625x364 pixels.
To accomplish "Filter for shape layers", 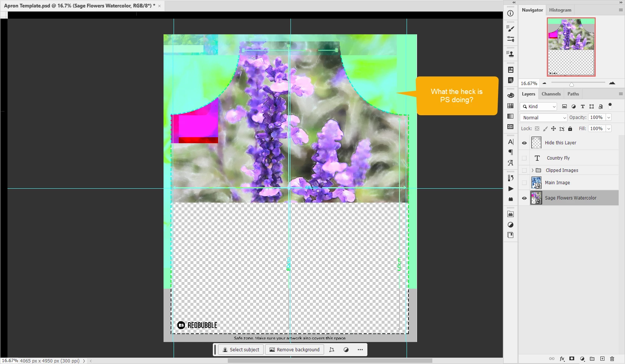I will tap(591, 107).
